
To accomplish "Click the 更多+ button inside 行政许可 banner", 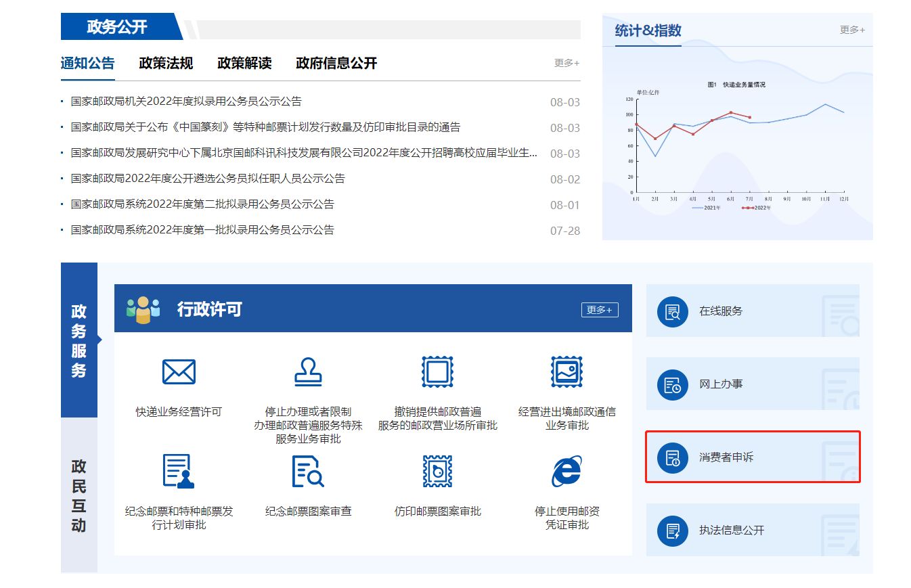I will pyautogui.click(x=599, y=309).
